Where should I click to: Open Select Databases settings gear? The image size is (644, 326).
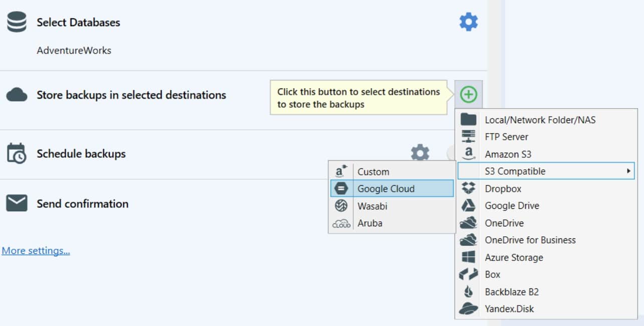pos(469,21)
